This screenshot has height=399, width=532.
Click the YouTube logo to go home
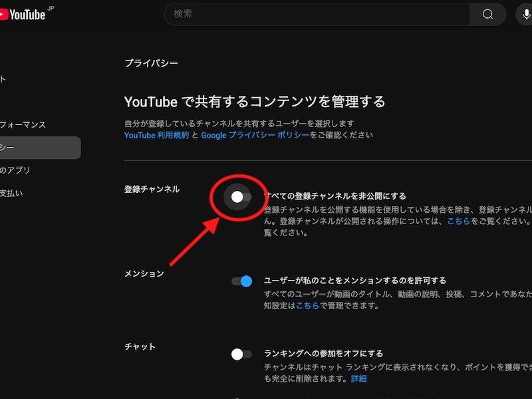coord(25,12)
